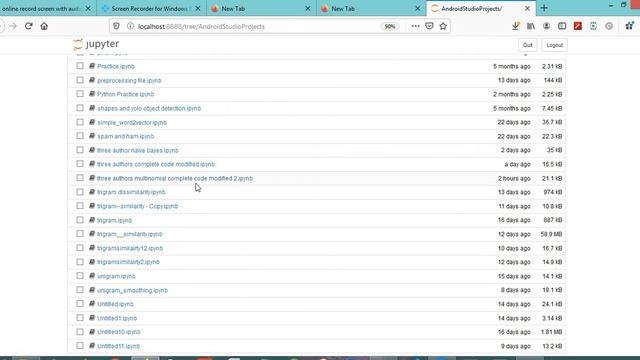
Task: Open trigramsimilarity2.ipynb notebook
Action: tap(128, 262)
